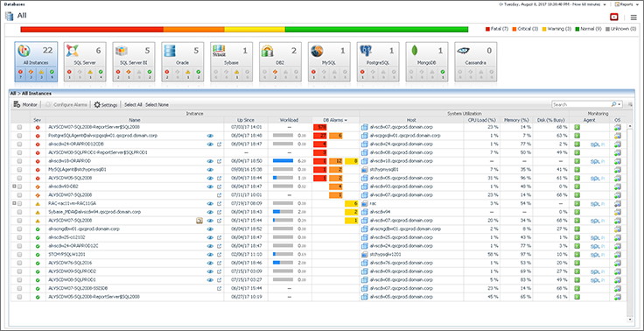Open SQL PI link for rac host row

click(598, 203)
